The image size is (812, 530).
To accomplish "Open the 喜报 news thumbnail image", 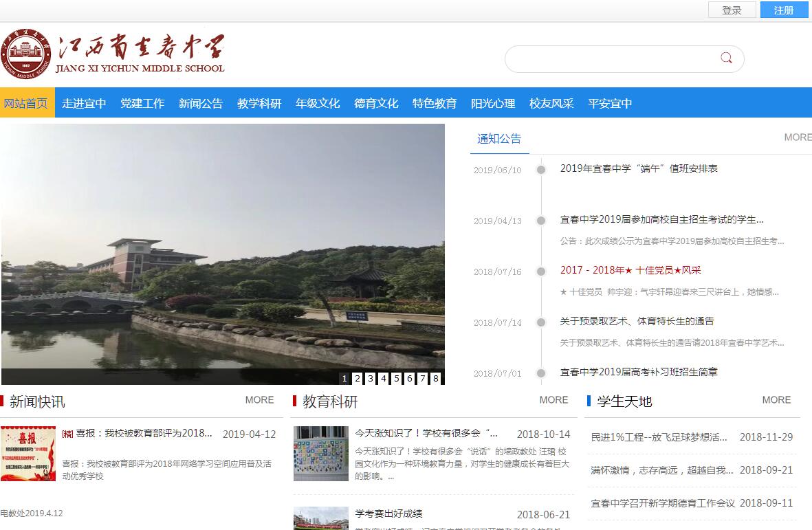I will 28,453.
